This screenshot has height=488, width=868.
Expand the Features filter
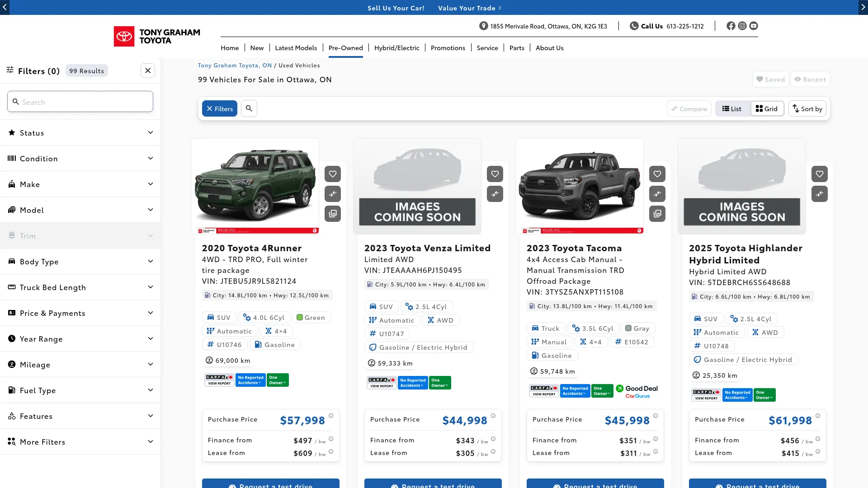[x=80, y=416]
